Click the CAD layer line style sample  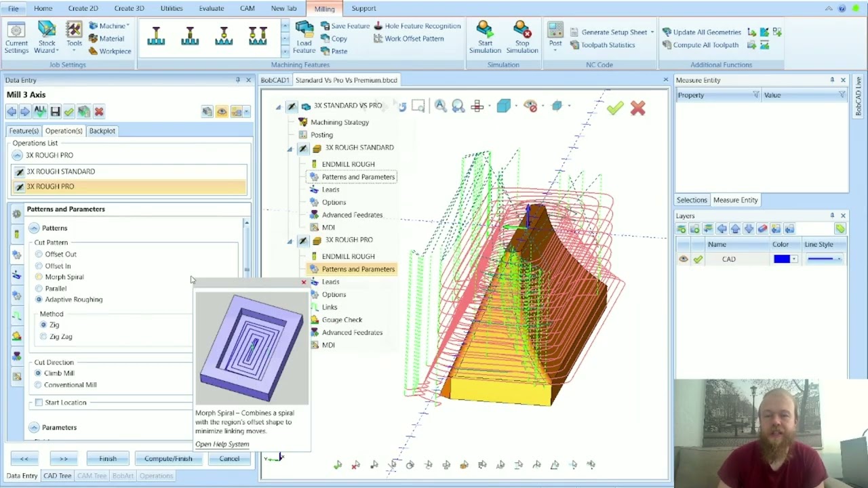(x=824, y=259)
